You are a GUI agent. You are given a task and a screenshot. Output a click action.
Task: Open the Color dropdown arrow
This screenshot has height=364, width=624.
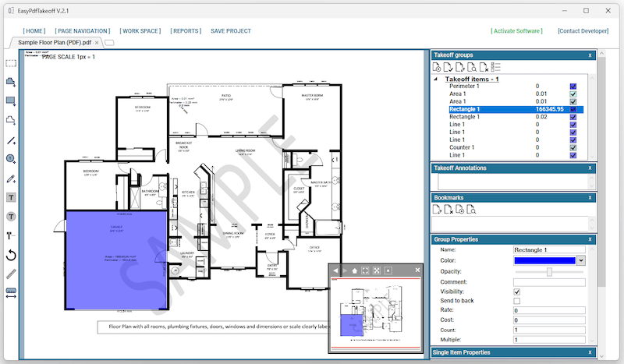point(580,260)
